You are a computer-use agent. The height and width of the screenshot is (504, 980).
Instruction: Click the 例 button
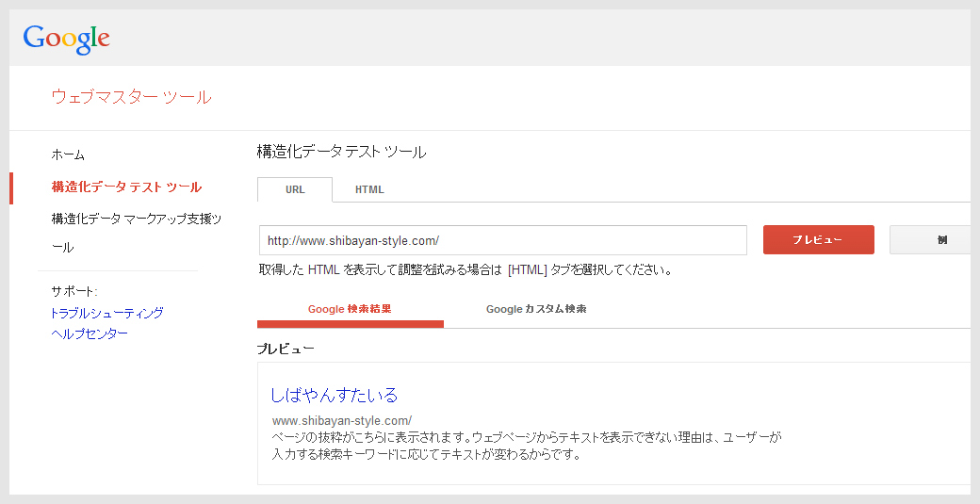[x=931, y=240]
